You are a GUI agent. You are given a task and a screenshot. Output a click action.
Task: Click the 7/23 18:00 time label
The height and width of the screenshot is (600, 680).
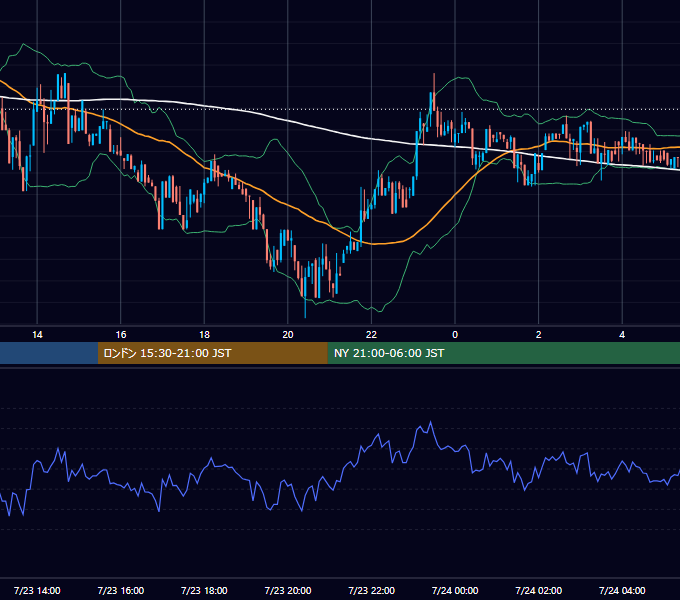coord(204,590)
